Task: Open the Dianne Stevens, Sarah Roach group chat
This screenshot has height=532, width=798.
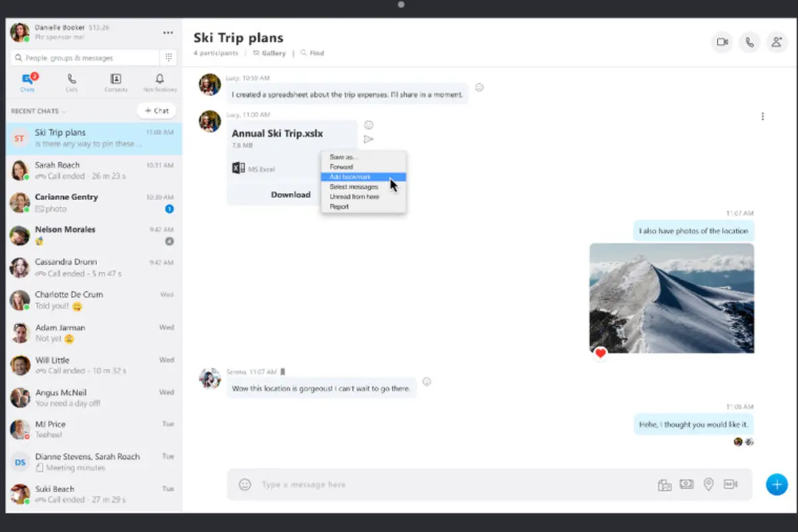Action: click(94, 462)
